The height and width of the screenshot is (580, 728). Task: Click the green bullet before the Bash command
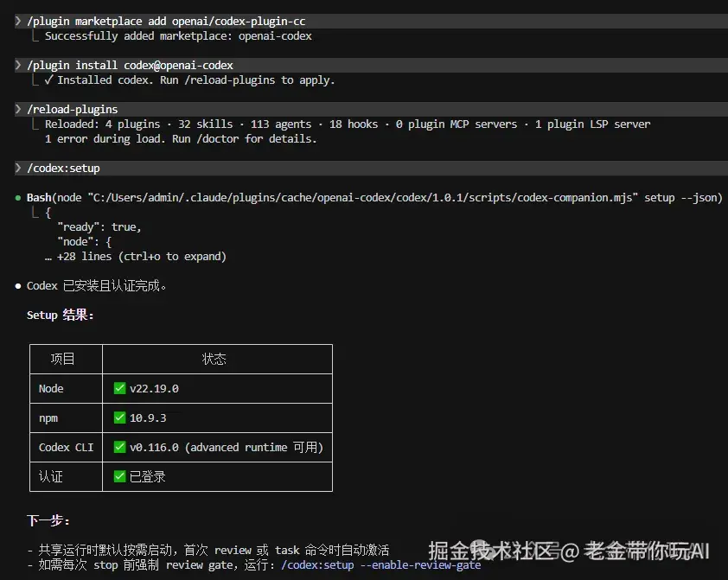[x=18, y=198]
